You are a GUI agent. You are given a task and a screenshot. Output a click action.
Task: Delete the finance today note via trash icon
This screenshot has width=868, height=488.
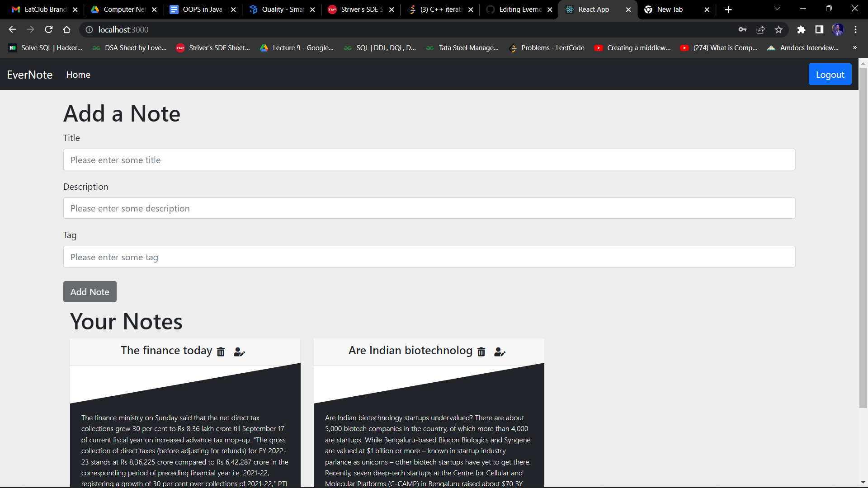coord(221,352)
